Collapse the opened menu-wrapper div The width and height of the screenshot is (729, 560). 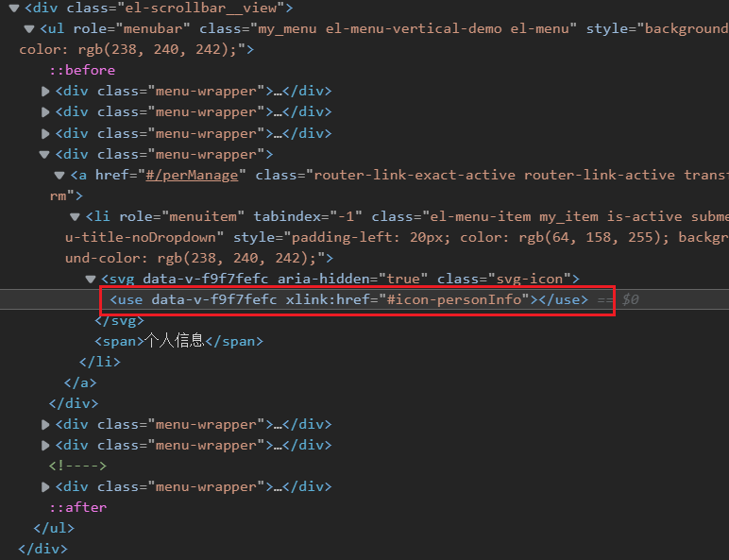coord(44,155)
